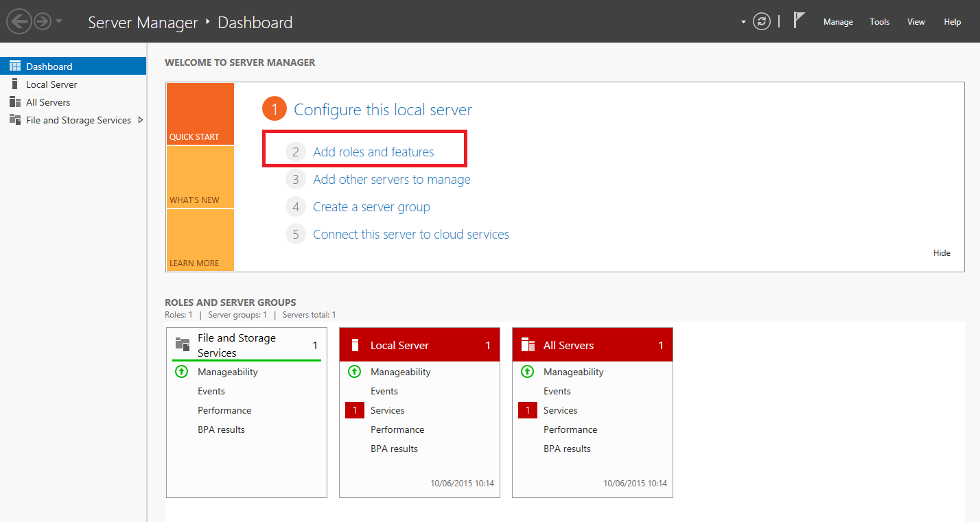Click the refresh icon in header
The image size is (980, 522).
(762, 22)
